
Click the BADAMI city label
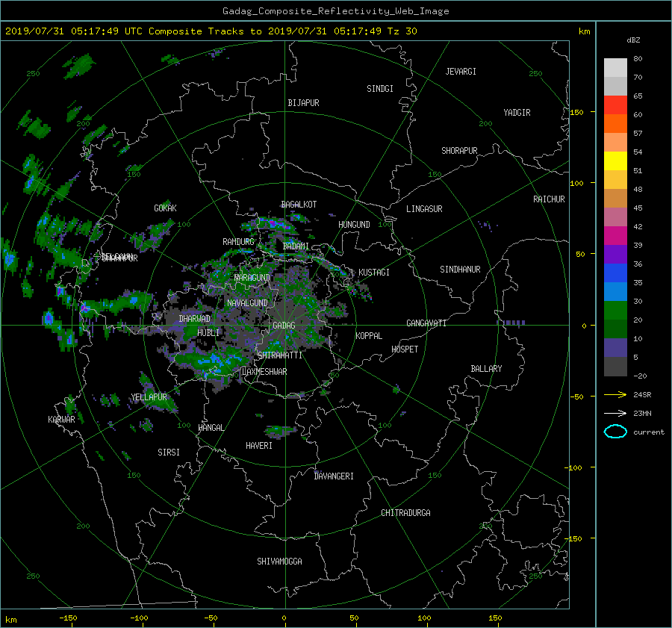point(296,246)
